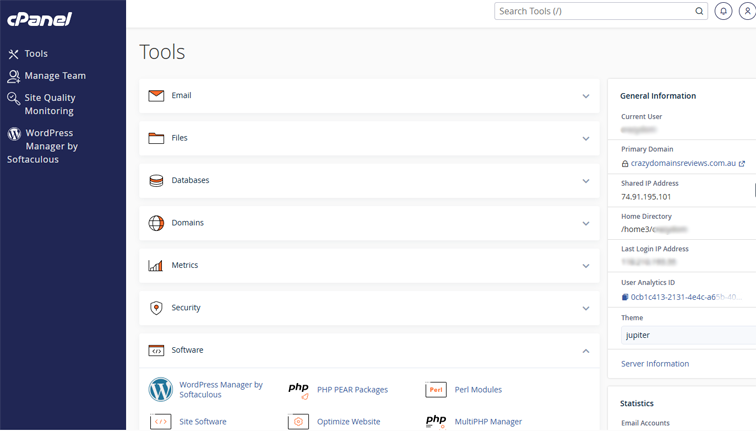Click the Email section title
The image size is (756, 431).
[181, 95]
